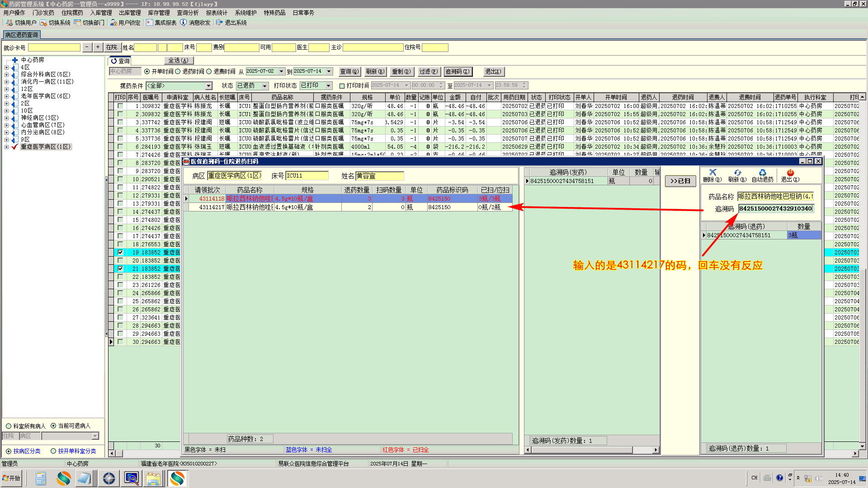
Task: Switch to the 病区退药查询 tab
Action: (x=22, y=35)
